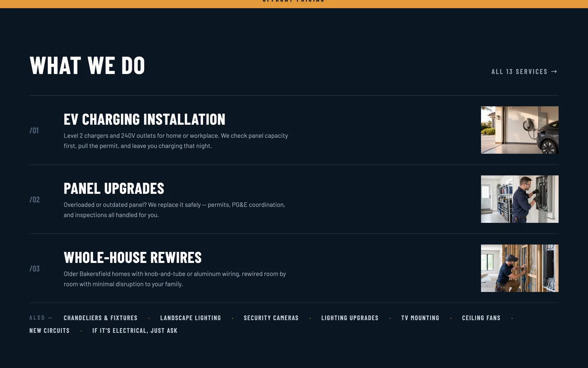View the Whole-House Rewires photo thumbnail
588x368 pixels.
520,268
